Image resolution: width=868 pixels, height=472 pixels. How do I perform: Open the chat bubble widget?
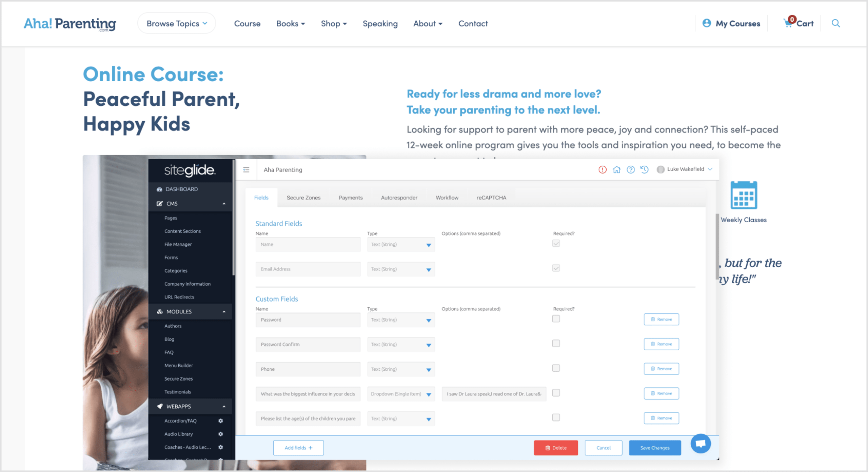tap(701, 444)
